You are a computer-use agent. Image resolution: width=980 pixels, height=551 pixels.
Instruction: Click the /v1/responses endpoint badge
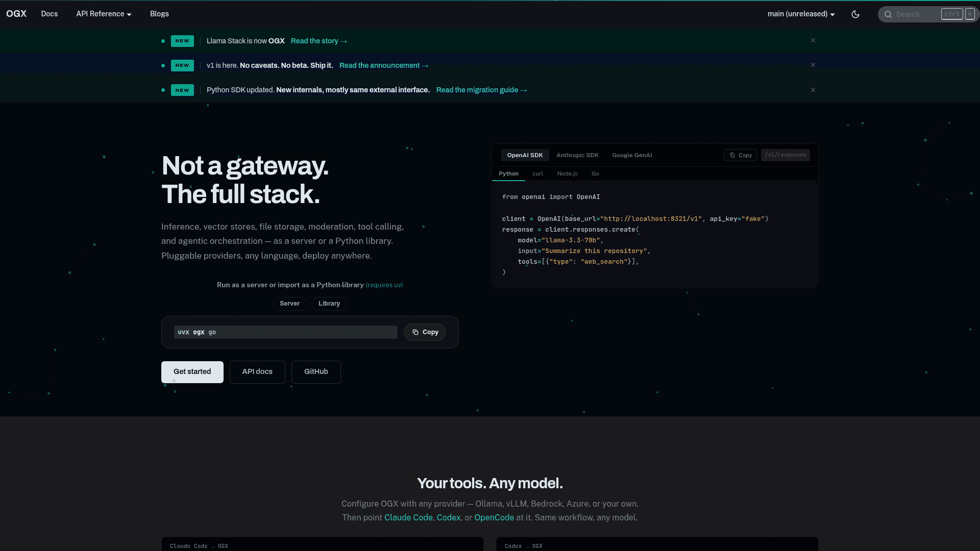pos(786,155)
